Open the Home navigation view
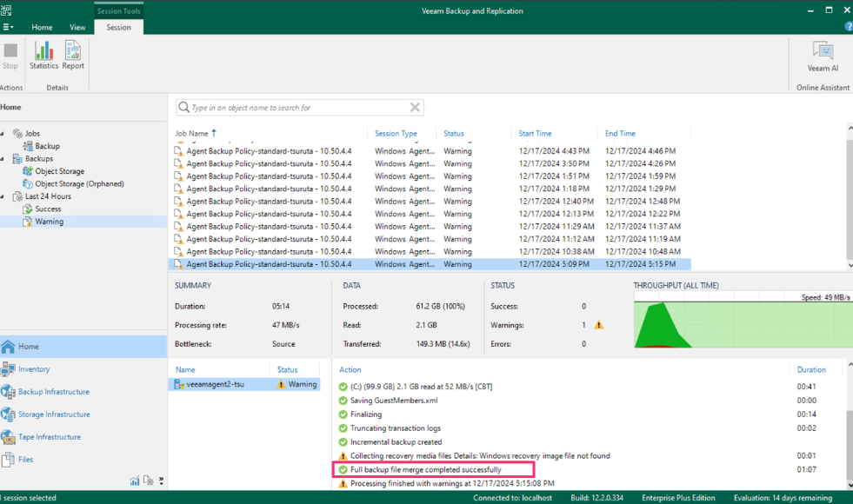853x504 pixels. pyautogui.click(x=83, y=347)
